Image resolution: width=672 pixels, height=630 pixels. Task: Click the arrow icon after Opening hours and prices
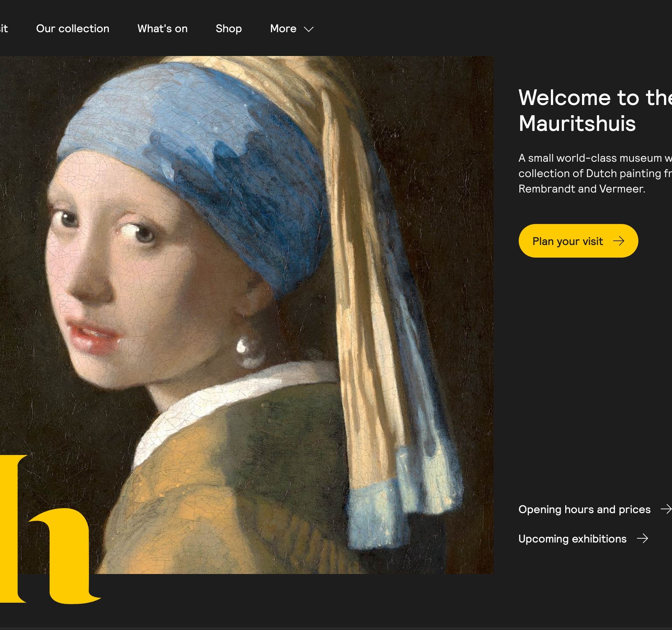tap(666, 509)
